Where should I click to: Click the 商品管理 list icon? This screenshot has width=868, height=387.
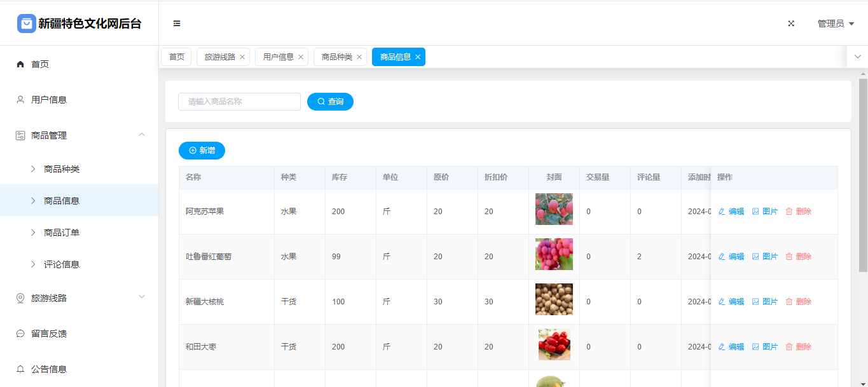click(20, 135)
